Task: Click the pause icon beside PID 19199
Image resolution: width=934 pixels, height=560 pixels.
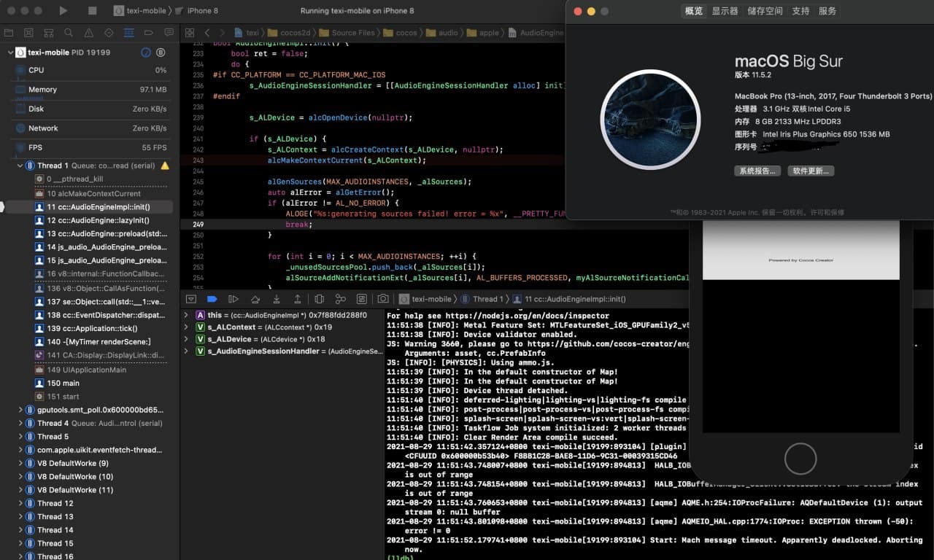Action: 161,52
